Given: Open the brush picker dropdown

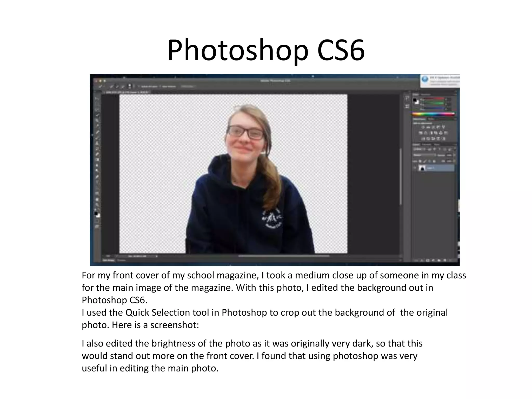Looking at the screenshot, I should click(134, 86).
